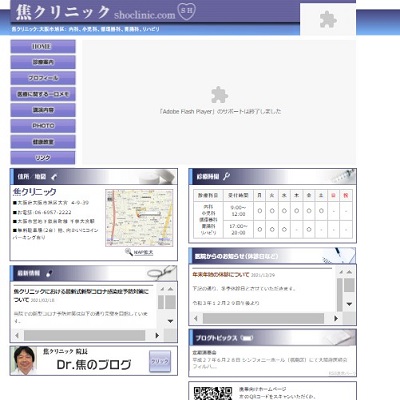The height and width of the screenshot is (400, 400).
Task: Click the magnifier icon beside MAP拡大
Action: [x=128, y=252]
